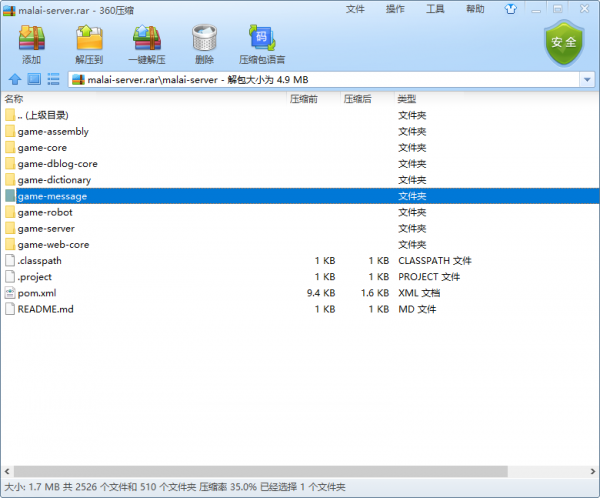Click the 一键解压 one-click extract icon

[x=147, y=38]
